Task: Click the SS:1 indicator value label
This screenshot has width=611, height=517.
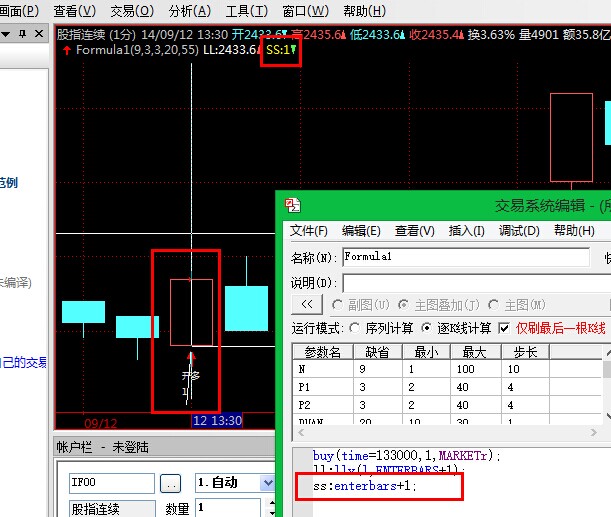Action: pos(281,50)
